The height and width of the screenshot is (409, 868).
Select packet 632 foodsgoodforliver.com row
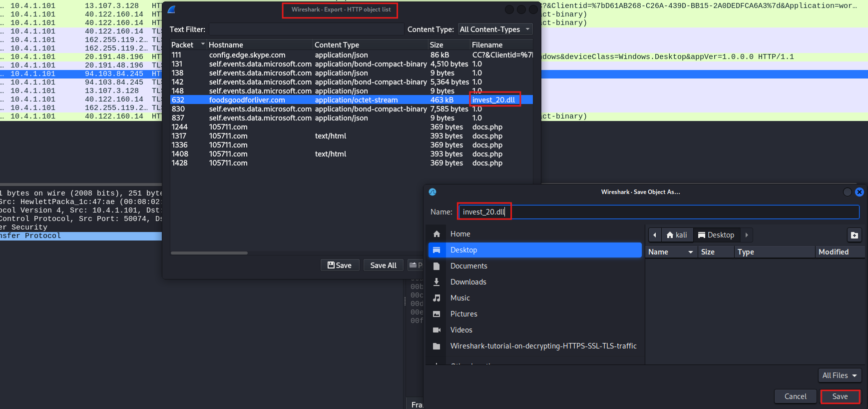[352, 100]
